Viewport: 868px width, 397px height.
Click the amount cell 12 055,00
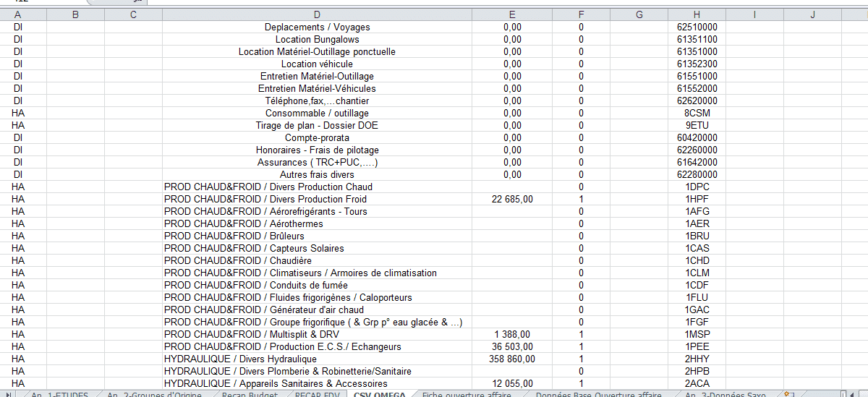pyautogui.click(x=511, y=383)
